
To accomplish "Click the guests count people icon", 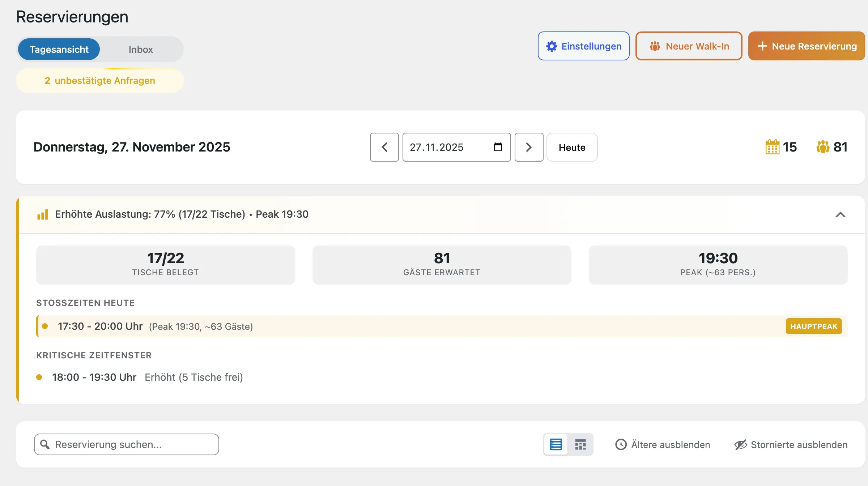I will [x=823, y=147].
